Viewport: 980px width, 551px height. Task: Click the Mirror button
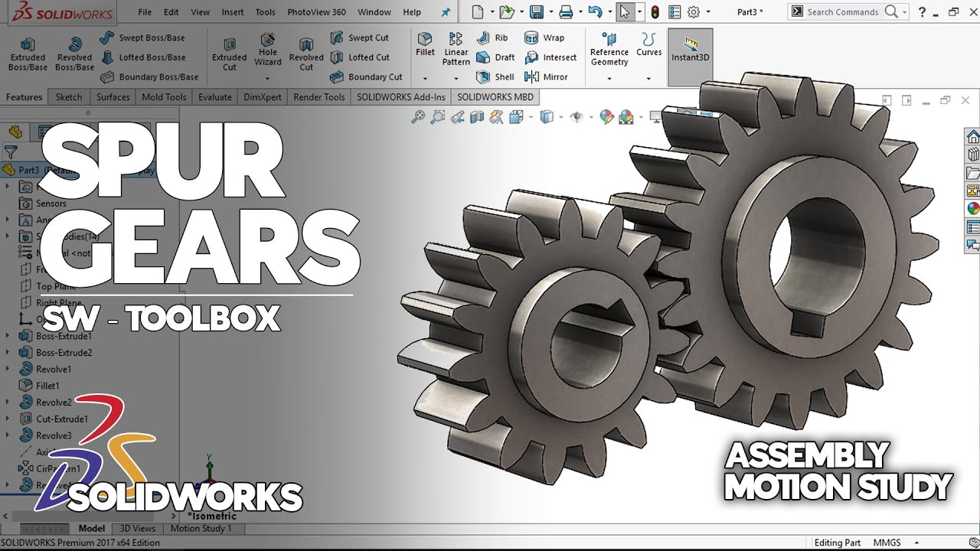click(547, 77)
